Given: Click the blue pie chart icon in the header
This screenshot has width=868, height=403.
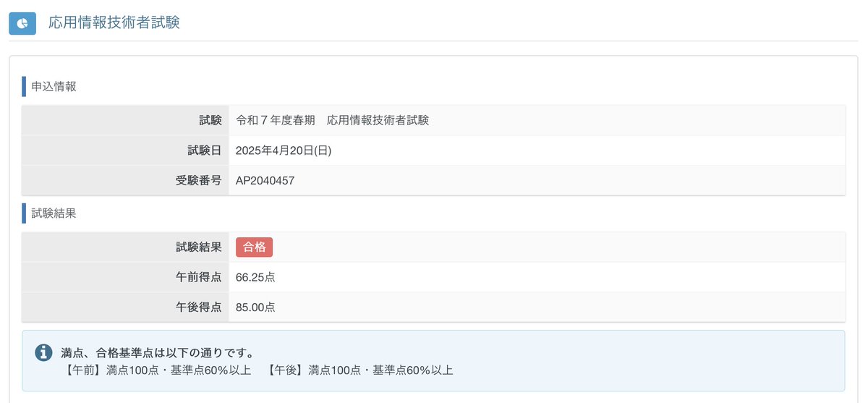Looking at the screenshot, I should click(x=22, y=23).
